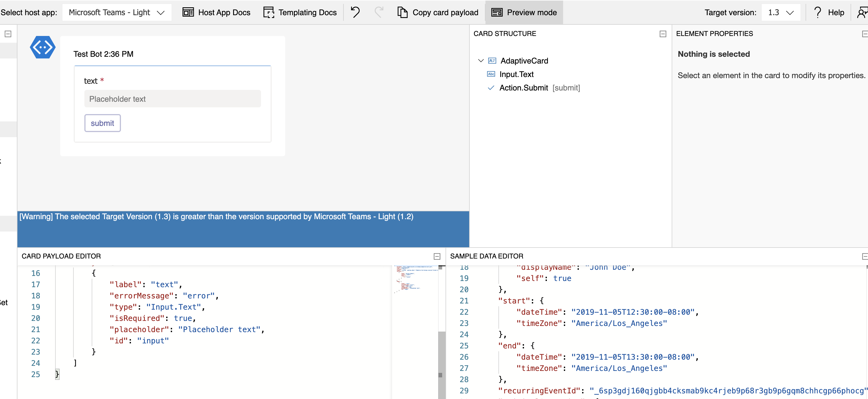
Task: Select Input.Text in the card structure
Action: (516, 74)
